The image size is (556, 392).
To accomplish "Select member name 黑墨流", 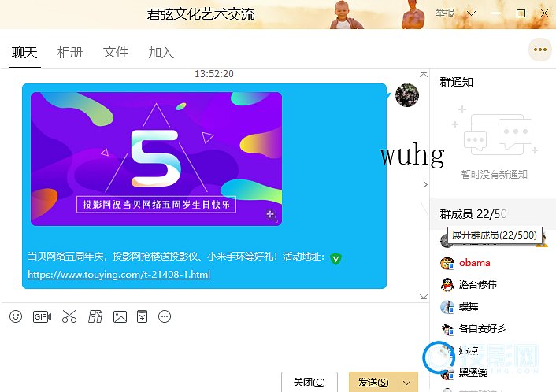I will tap(473, 372).
